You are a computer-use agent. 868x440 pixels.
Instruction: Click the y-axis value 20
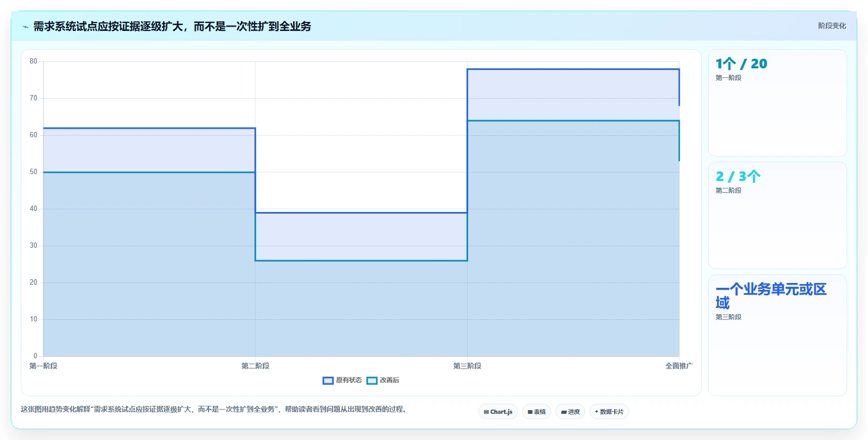(34, 282)
